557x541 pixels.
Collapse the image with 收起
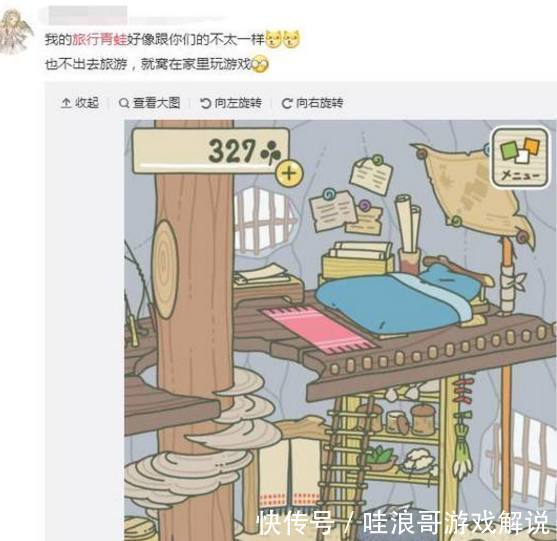point(80,103)
